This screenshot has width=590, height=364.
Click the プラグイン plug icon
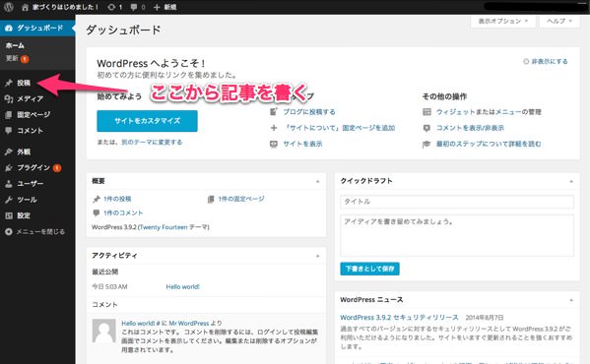coord(9,168)
